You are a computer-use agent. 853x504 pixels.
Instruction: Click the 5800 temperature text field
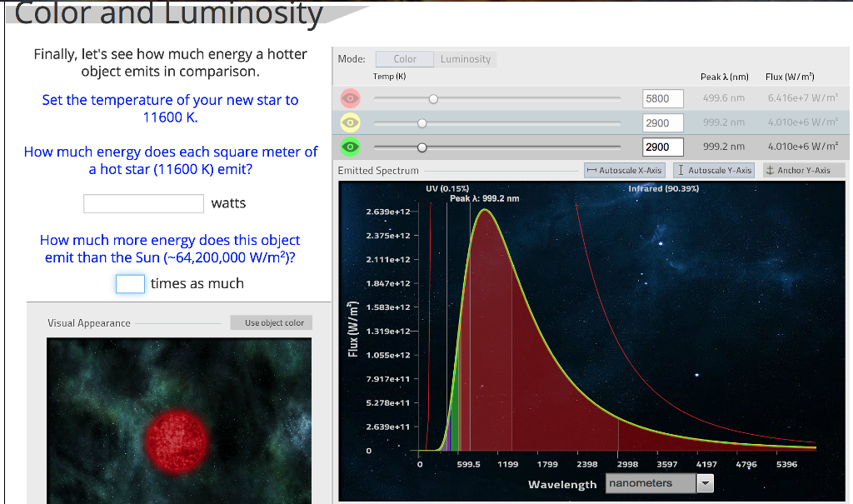662,98
